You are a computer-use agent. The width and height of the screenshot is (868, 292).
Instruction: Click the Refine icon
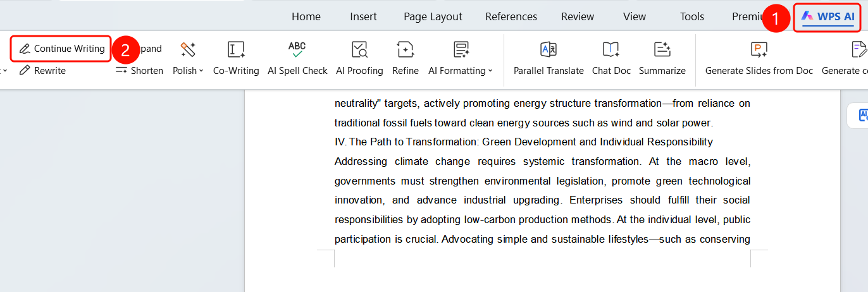coord(406,49)
